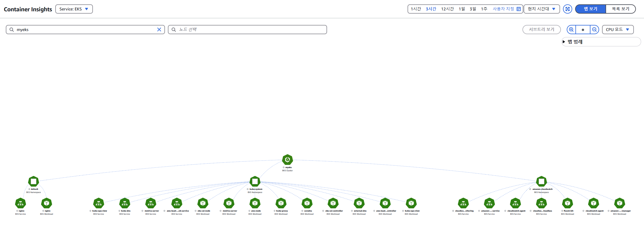644x235 pixels.
Task: Select the kube-proxy workload icon
Action: (x=281, y=203)
